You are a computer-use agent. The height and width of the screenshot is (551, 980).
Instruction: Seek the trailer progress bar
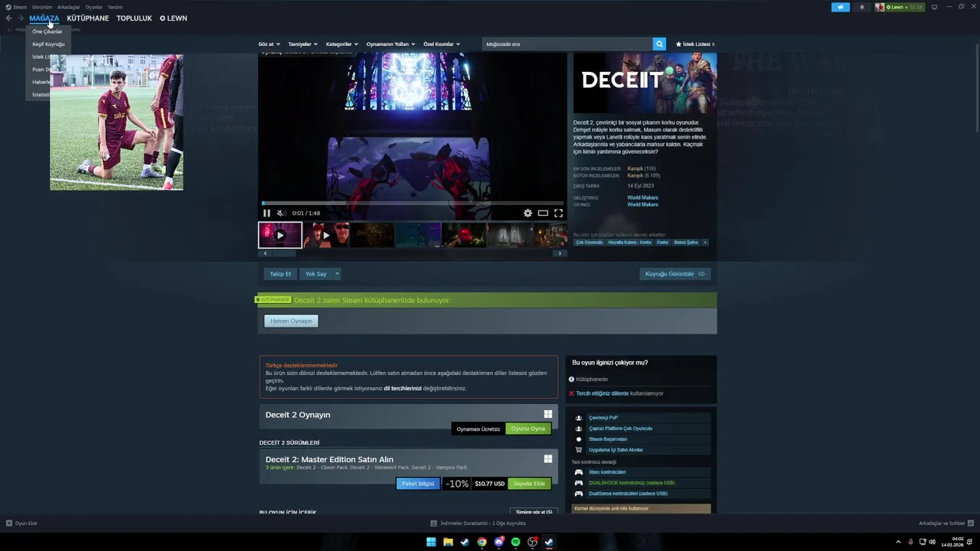pyautogui.click(x=413, y=204)
